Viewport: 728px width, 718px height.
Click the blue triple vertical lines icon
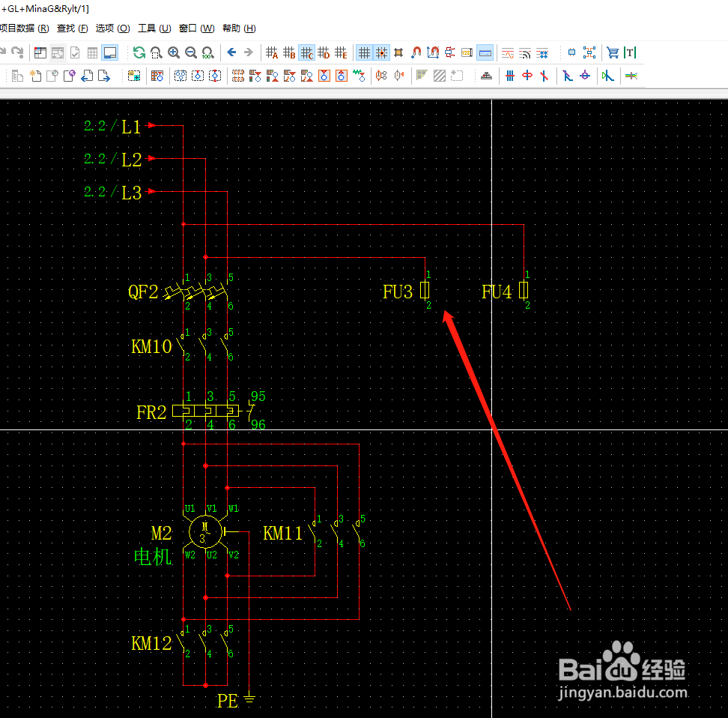[x=510, y=76]
